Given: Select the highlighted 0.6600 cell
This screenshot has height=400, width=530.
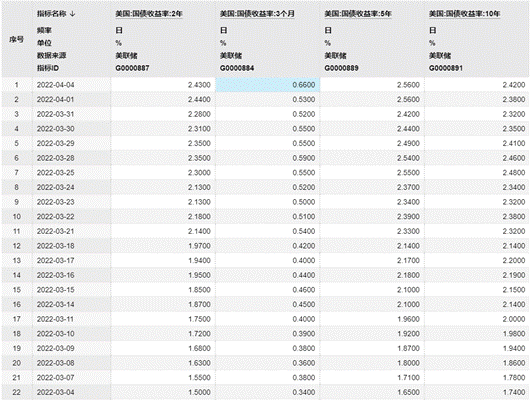Looking at the screenshot, I should pyautogui.click(x=268, y=85).
